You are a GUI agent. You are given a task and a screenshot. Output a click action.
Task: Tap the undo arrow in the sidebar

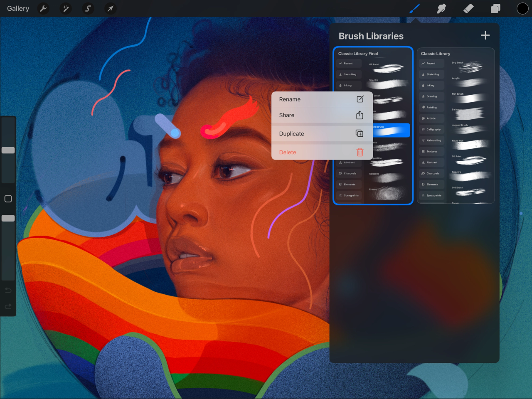(8, 290)
